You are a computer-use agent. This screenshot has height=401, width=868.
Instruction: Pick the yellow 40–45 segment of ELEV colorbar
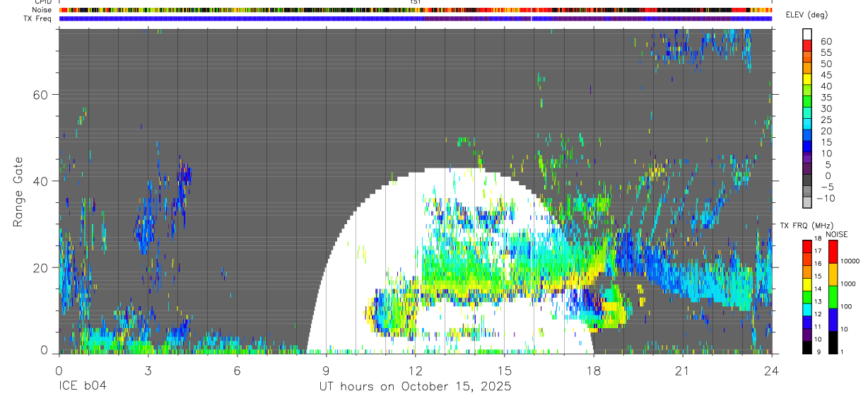click(x=807, y=79)
